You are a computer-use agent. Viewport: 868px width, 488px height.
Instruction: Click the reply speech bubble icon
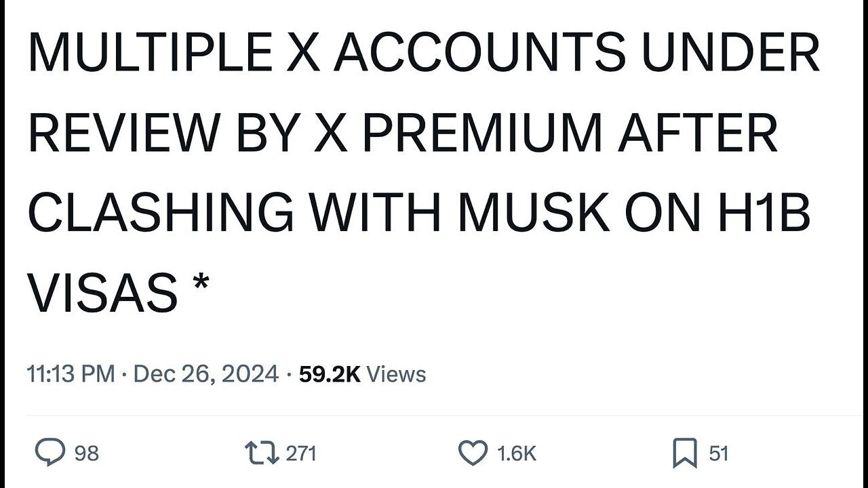(49, 453)
